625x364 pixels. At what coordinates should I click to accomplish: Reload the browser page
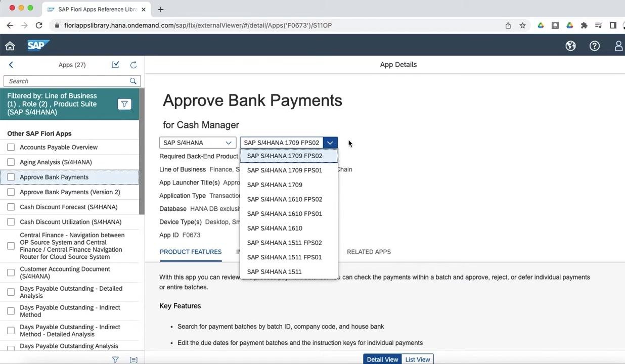(x=39, y=25)
